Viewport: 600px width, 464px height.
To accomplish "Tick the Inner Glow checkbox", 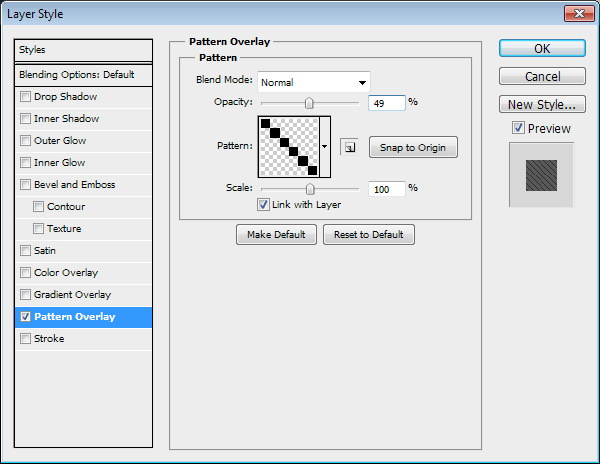I will (25, 163).
